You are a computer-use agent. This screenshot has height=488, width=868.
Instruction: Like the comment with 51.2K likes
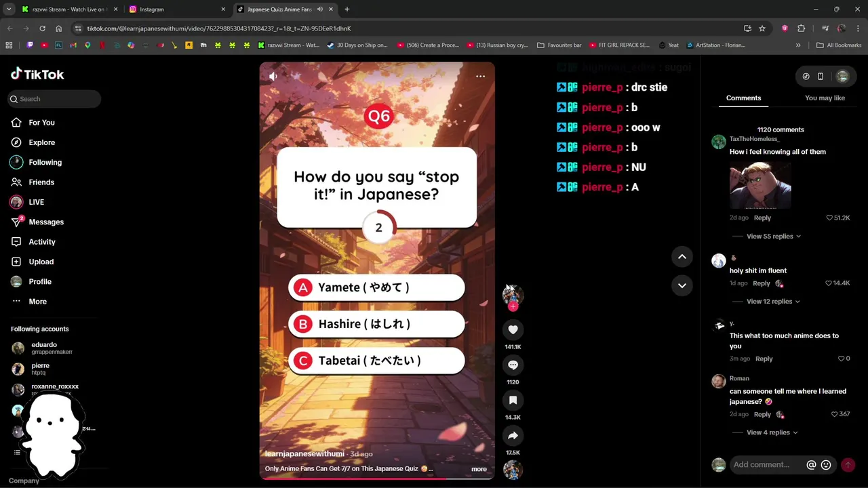coord(829,218)
